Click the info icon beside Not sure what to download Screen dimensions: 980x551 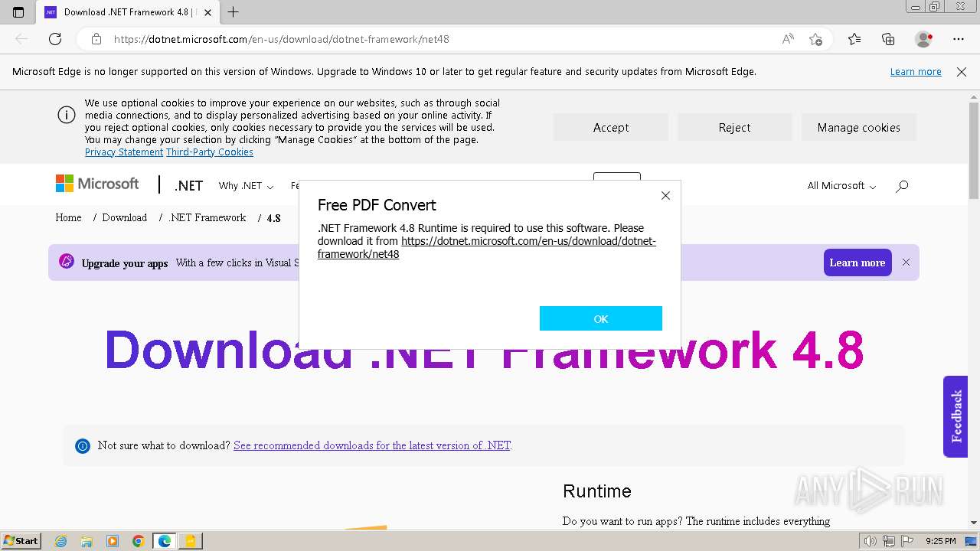point(83,446)
